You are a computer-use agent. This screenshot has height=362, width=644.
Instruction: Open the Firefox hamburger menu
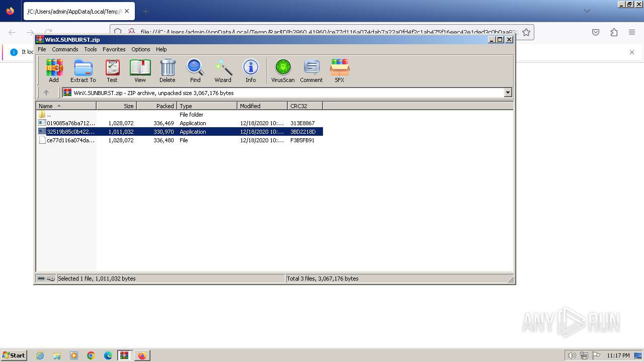point(632,32)
